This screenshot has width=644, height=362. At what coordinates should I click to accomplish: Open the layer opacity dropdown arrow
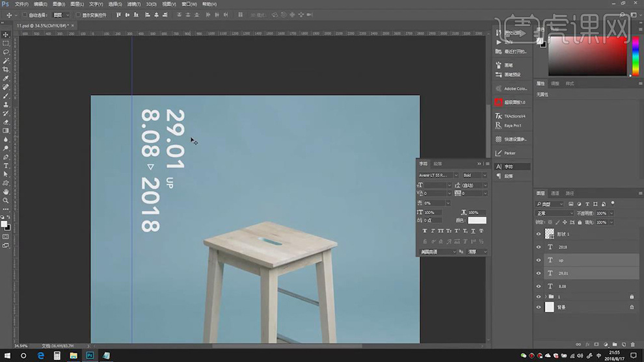[x=611, y=213]
